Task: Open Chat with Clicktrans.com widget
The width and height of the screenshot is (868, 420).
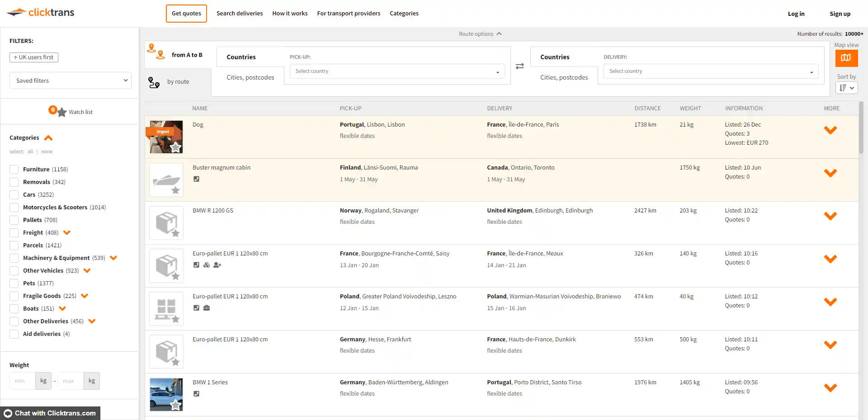Action: 50,413
